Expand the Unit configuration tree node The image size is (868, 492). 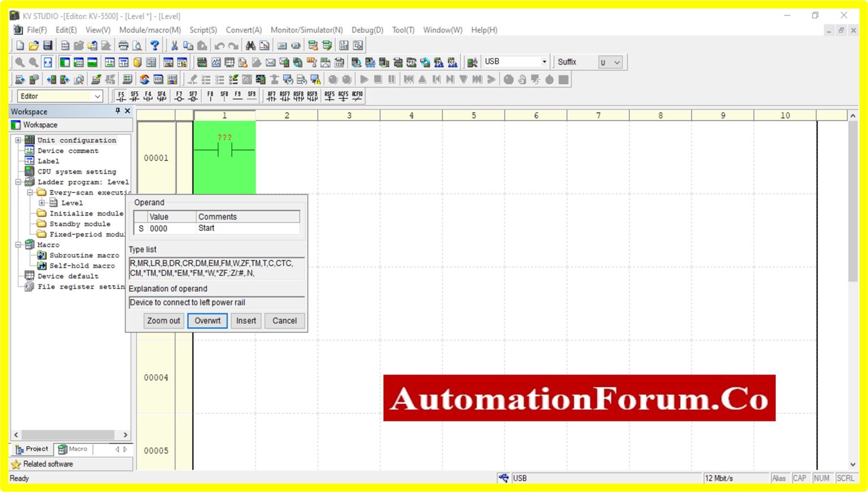[x=18, y=140]
